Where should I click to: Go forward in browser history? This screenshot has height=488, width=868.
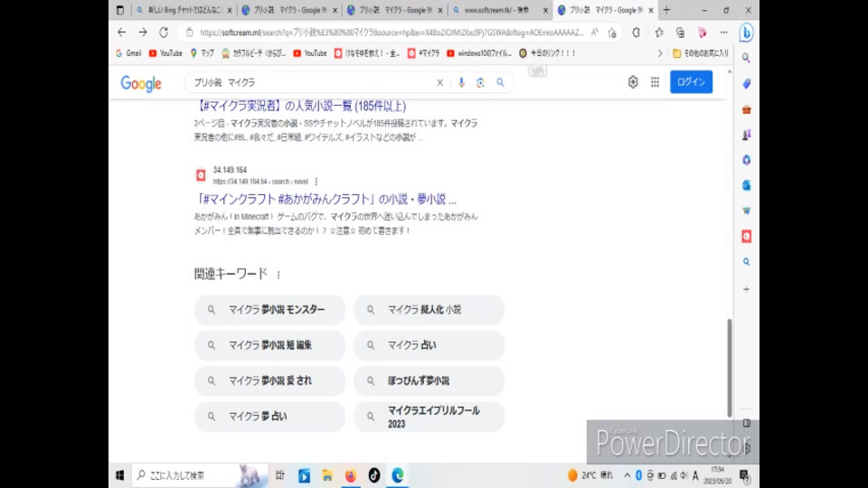click(143, 33)
